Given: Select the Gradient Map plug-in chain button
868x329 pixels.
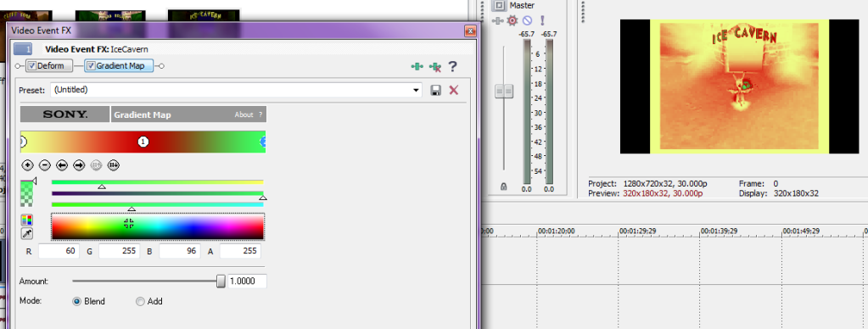Looking at the screenshot, I should 119,66.
